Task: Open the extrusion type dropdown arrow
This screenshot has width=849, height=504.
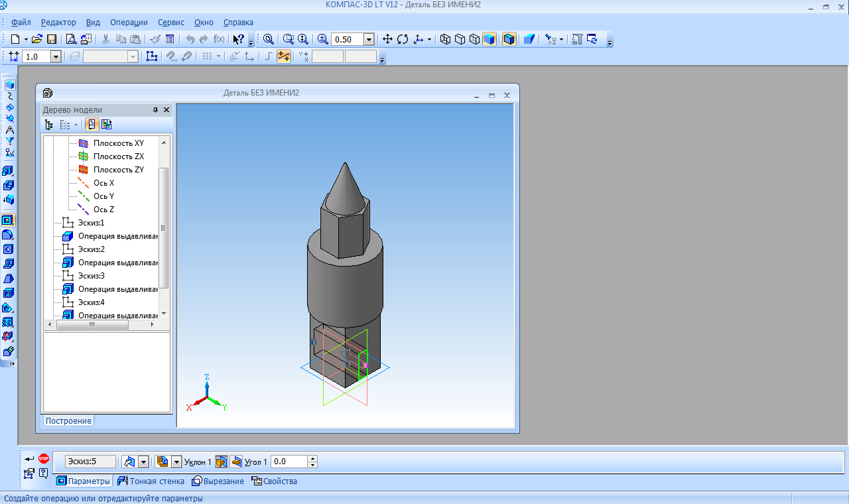Action: [x=176, y=462]
